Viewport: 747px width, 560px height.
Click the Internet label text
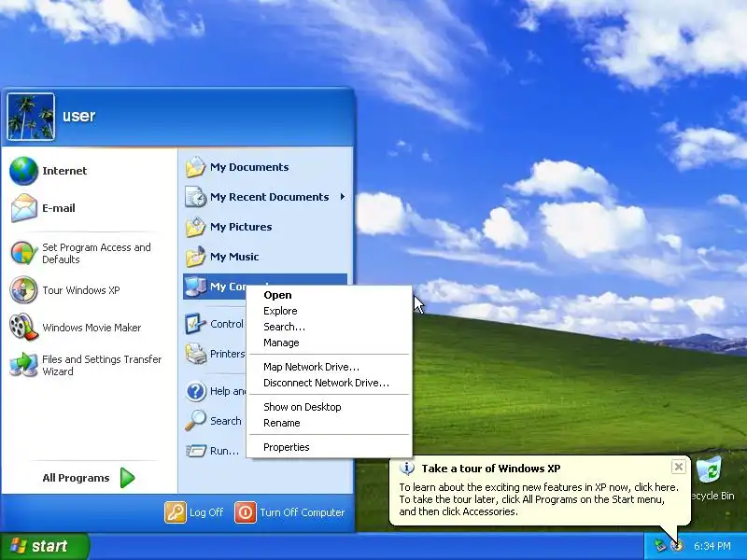64,171
